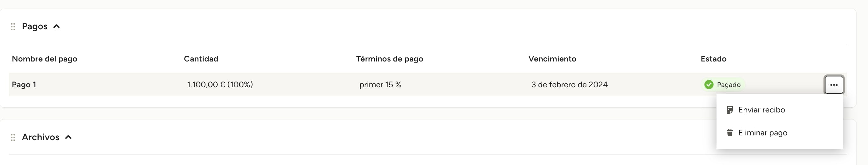868x165 pixels.
Task: Open the three-dot options button for Pago 1
Action: coord(833,85)
